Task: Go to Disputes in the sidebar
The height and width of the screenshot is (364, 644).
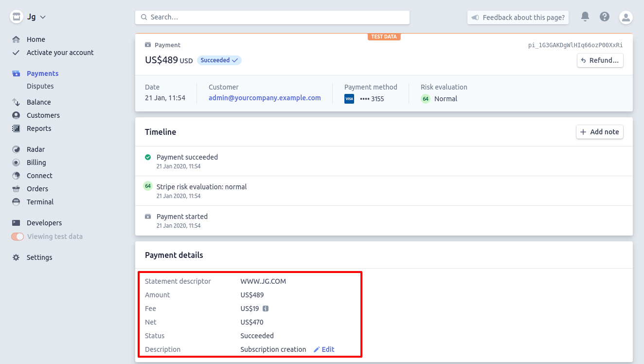Action: coord(40,86)
